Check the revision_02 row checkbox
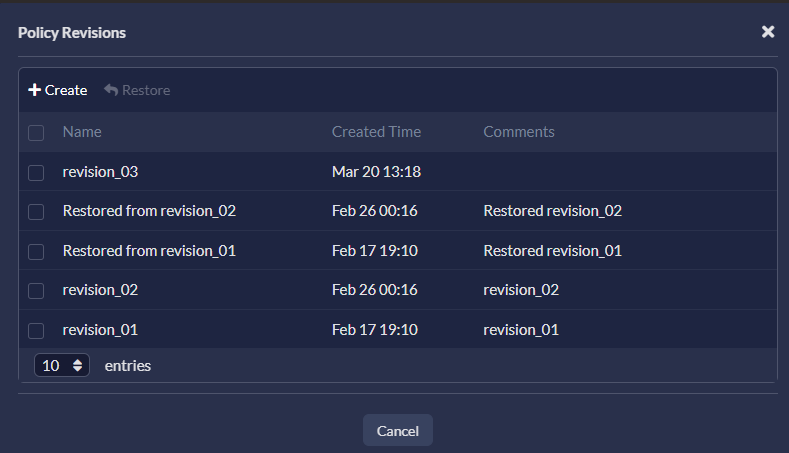789x453 pixels. click(x=36, y=291)
